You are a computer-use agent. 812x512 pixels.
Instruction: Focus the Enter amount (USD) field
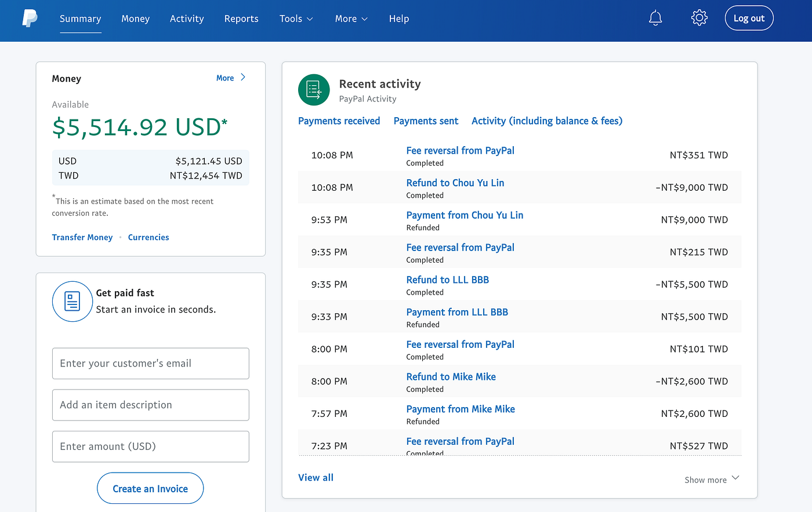click(151, 446)
